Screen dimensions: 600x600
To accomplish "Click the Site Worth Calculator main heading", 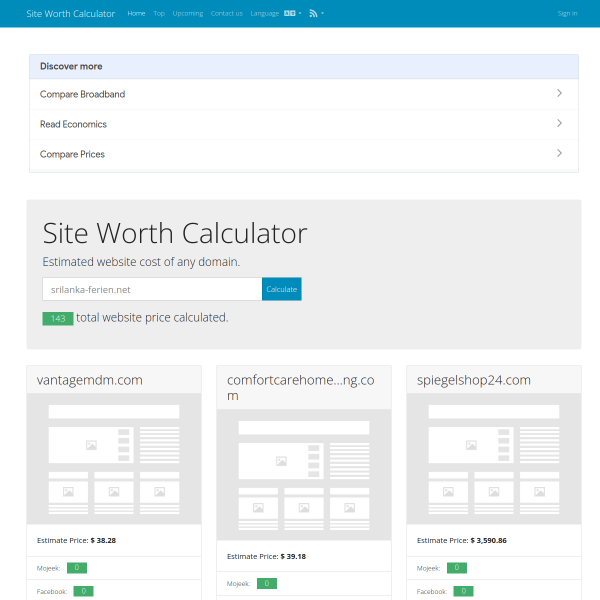I will tap(175, 233).
